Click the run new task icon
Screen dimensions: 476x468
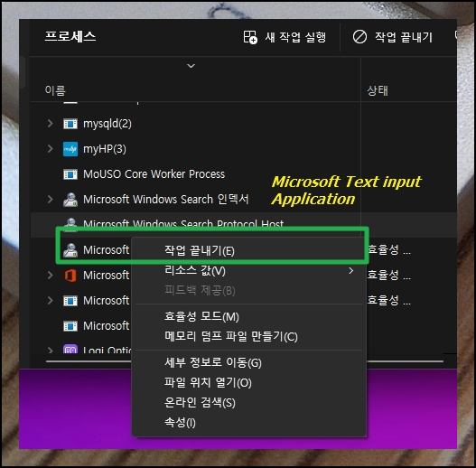point(250,37)
